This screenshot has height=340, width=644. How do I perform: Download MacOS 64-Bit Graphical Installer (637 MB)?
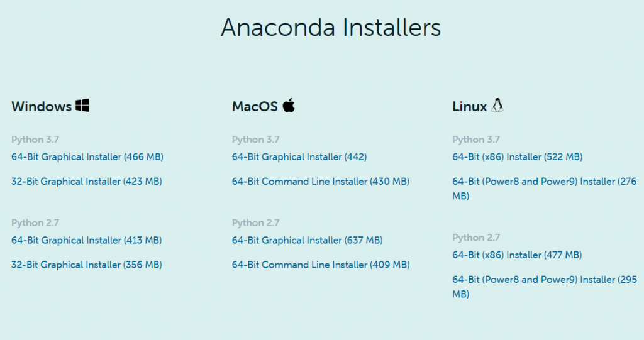(307, 240)
